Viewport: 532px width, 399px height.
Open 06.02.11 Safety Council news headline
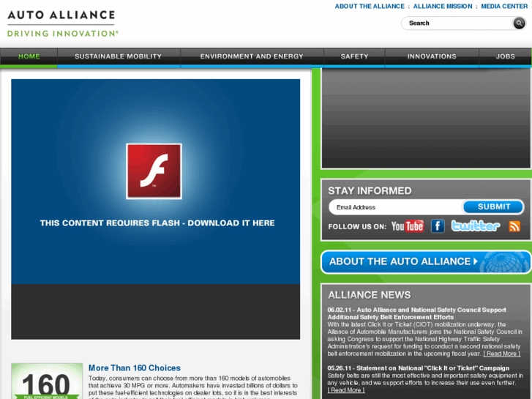click(x=416, y=313)
